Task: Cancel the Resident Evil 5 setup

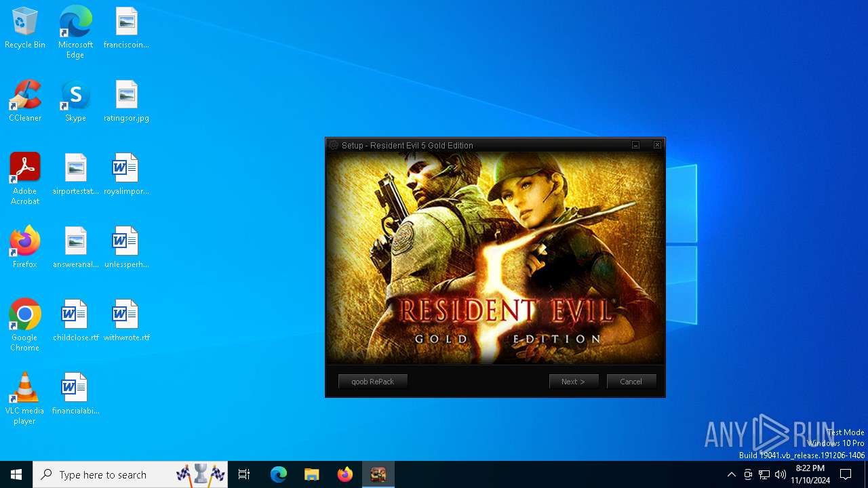Action: click(x=631, y=382)
